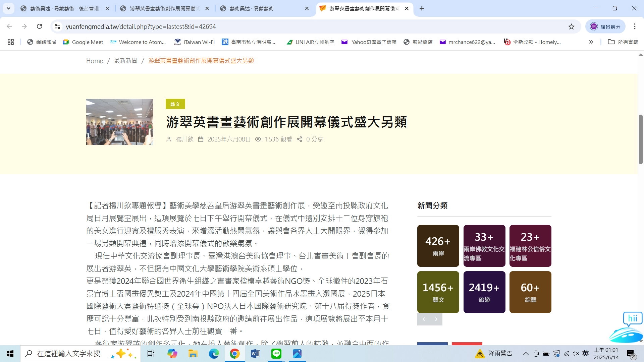
Task: Bookmark this page with star icon
Action: (571, 26)
